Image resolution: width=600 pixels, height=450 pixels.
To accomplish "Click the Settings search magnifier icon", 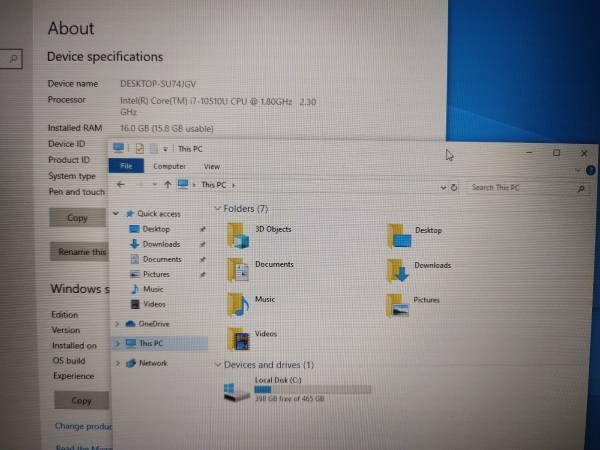I will [13, 59].
